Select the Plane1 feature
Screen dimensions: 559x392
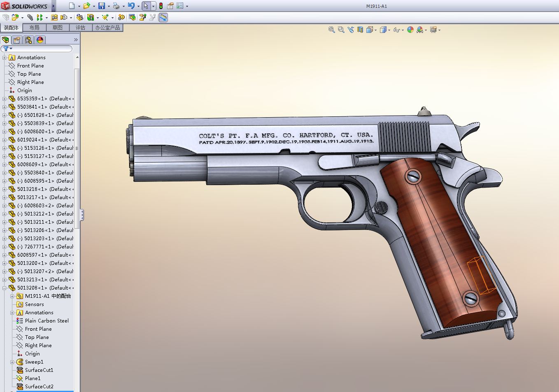click(x=33, y=378)
